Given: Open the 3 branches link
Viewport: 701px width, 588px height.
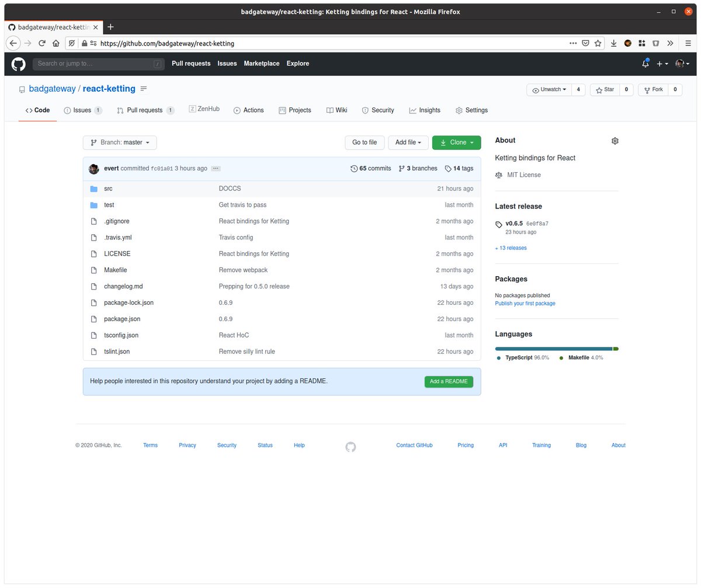Looking at the screenshot, I should click(418, 168).
